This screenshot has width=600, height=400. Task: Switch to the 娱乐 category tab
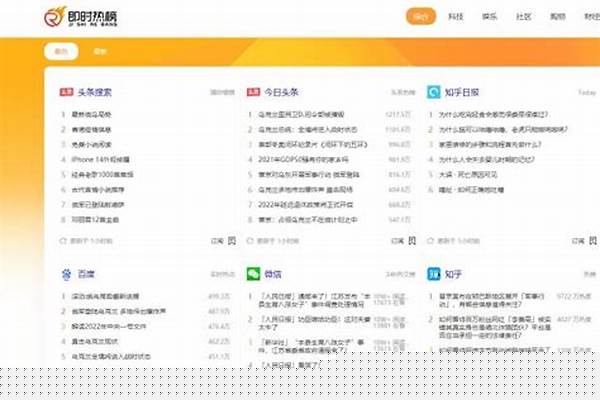tap(489, 16)
